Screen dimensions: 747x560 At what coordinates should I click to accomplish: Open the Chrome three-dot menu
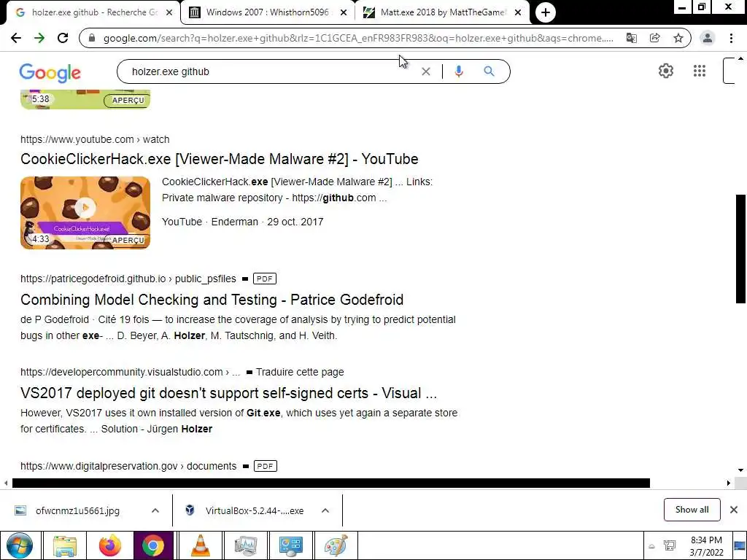(731, 38)
